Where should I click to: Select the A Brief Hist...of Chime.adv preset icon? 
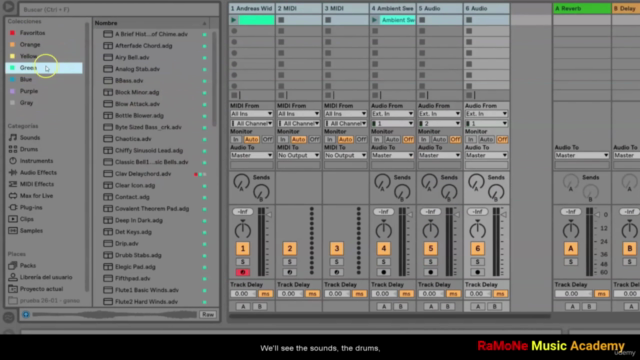(108, 34)
